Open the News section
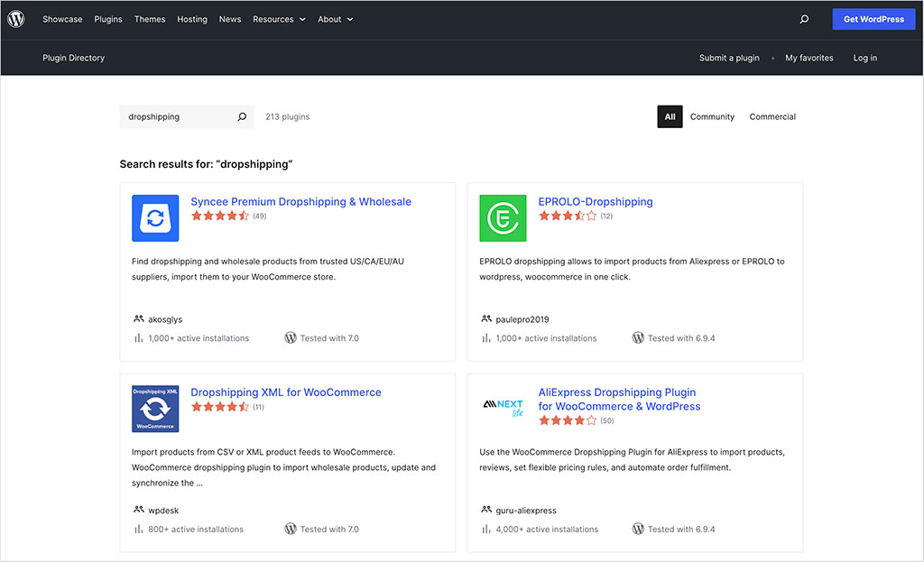This screenshot has width=924, height=562. point(230,20)
